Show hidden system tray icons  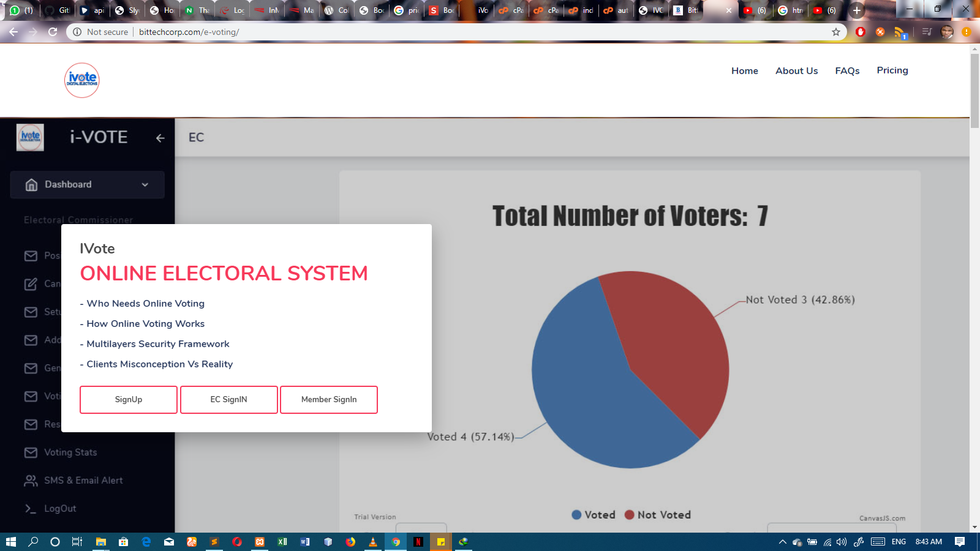[x=782, y=542]
